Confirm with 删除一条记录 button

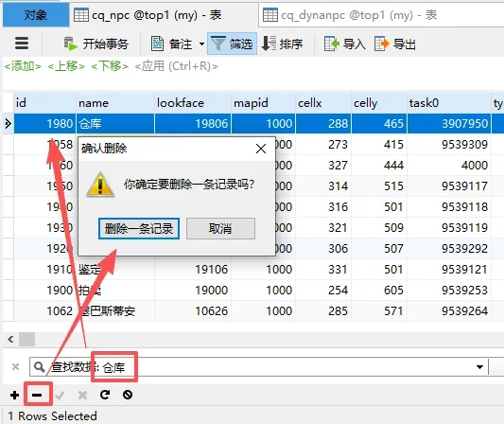(139, 229)
